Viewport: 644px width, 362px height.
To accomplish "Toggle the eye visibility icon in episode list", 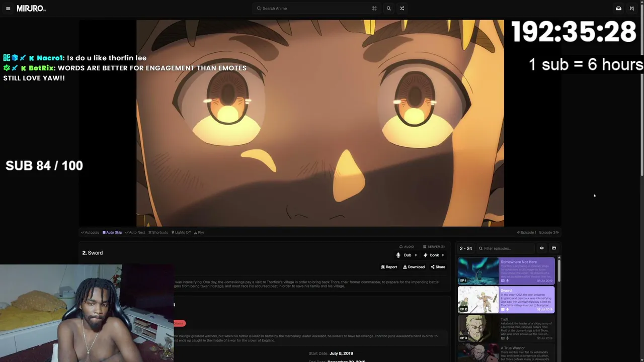I will coord(542,248).
